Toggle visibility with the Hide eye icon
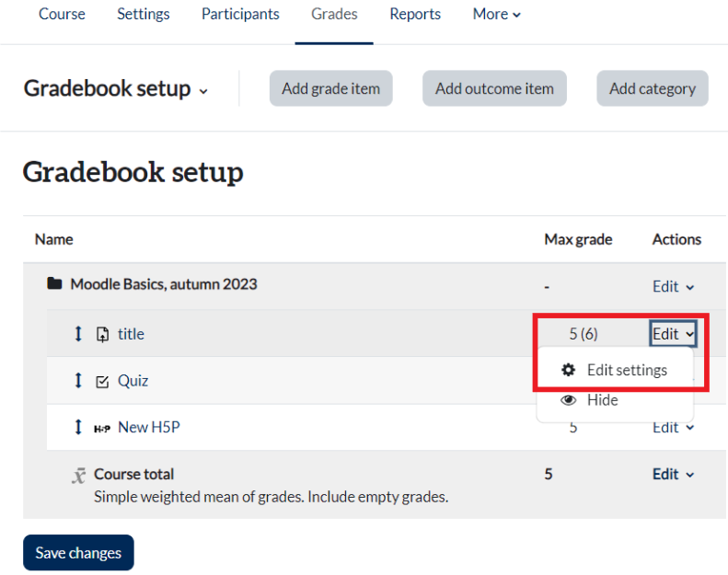The height and width of the screenshot is (575, 728). [x=568, y=400]
